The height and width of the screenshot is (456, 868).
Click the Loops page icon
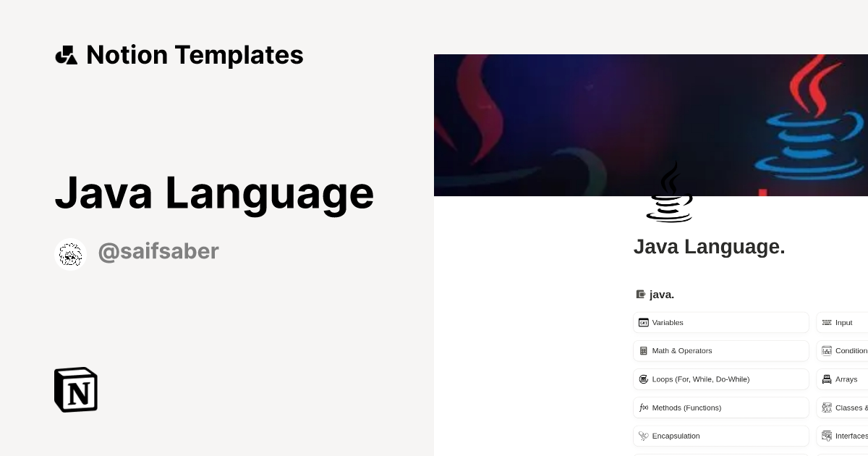coord(644,379)
